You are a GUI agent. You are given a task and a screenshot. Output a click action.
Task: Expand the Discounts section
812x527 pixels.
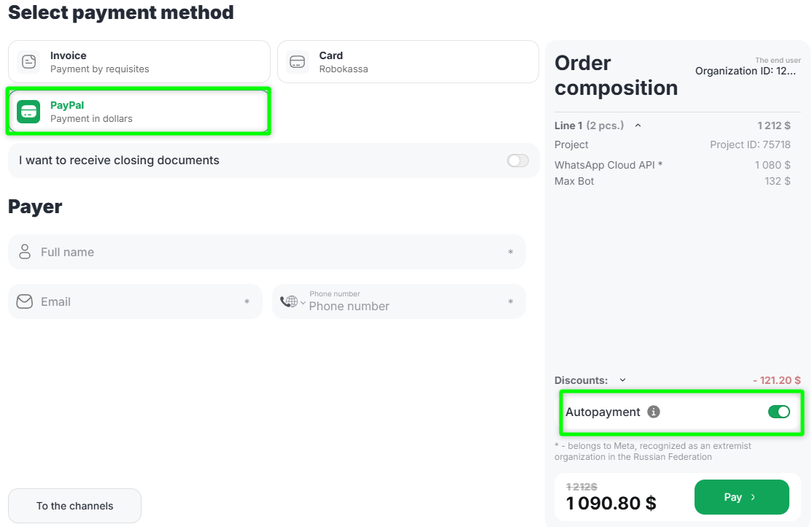(x=622, y=380)
